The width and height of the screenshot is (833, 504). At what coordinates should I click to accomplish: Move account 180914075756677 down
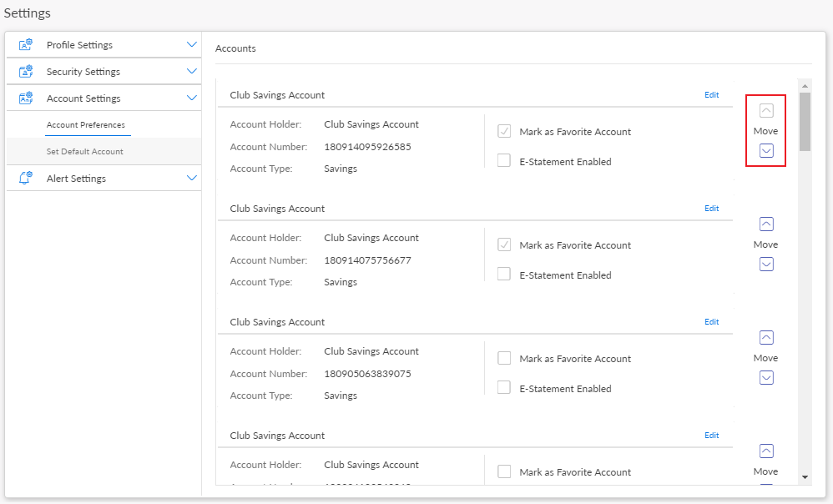pyautogui.click(x=766, y=265)
